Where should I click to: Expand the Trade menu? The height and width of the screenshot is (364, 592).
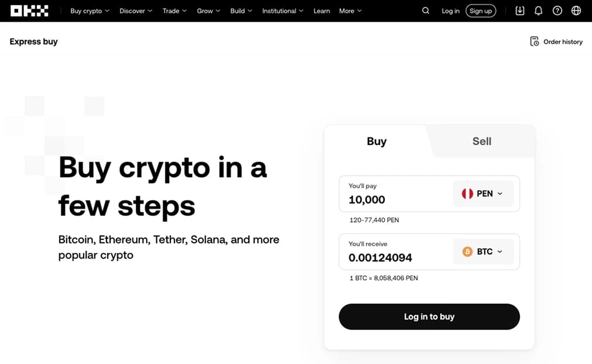tap(174, 11)
